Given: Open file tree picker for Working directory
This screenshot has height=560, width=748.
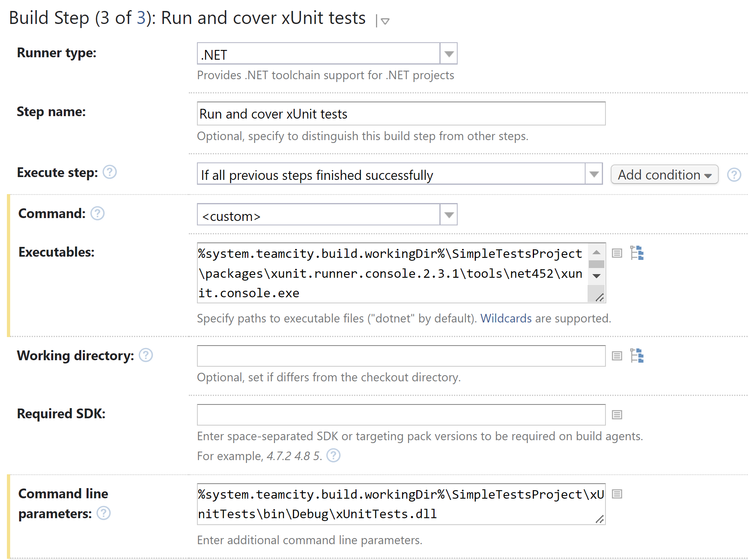Looking at the screenshot, I should click(x=637, y=355).
